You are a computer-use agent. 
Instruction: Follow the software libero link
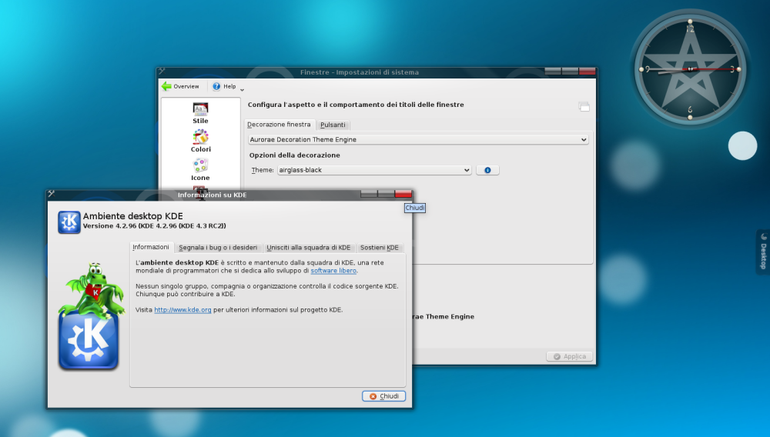[x=333, y=271]
